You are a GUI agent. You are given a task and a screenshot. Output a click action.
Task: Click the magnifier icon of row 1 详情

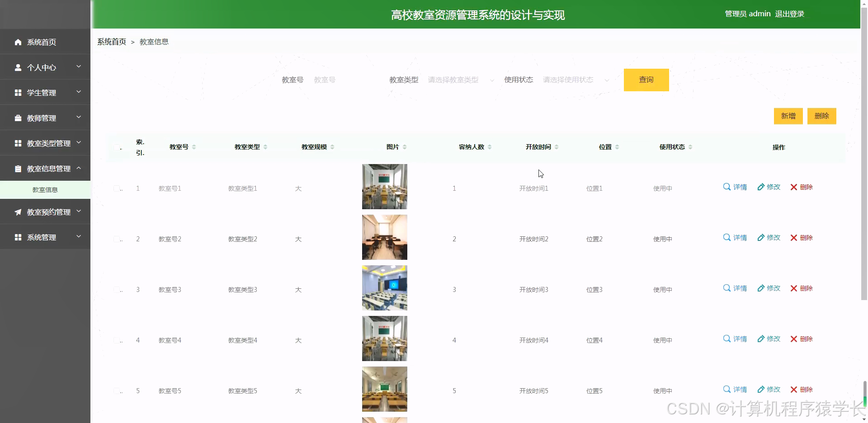[x=726, y=187]
